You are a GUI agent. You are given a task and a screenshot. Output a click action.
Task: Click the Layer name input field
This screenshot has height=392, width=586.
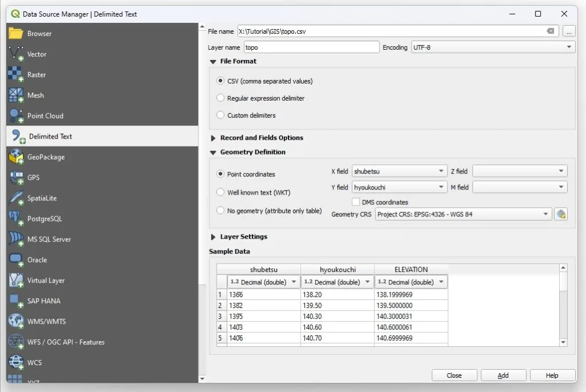click(311, 47)
